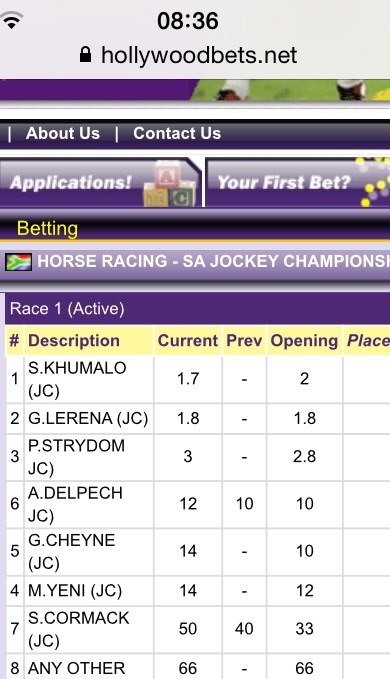Open the About Us link
The image size is (390, 679).
tap(63, 133)
